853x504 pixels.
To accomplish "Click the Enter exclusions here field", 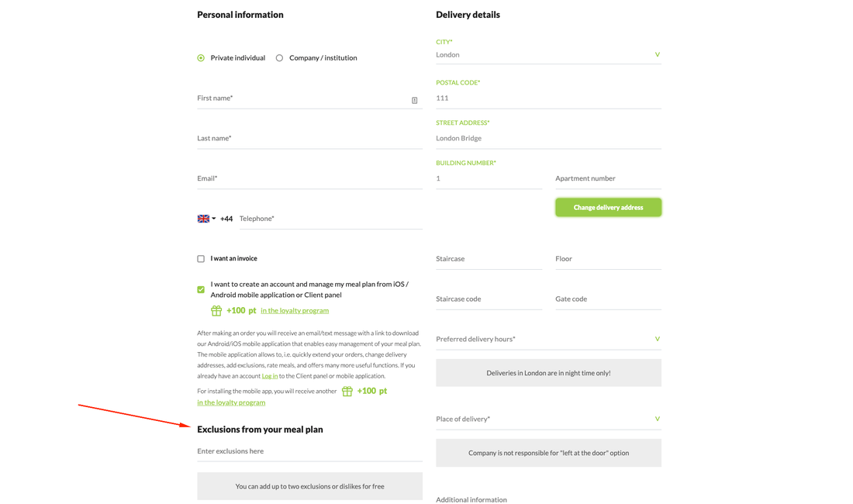I will pos(309,451).
